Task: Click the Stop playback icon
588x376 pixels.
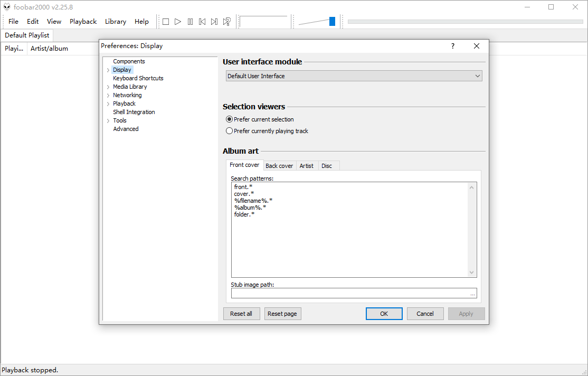Action: coord(166,22)
